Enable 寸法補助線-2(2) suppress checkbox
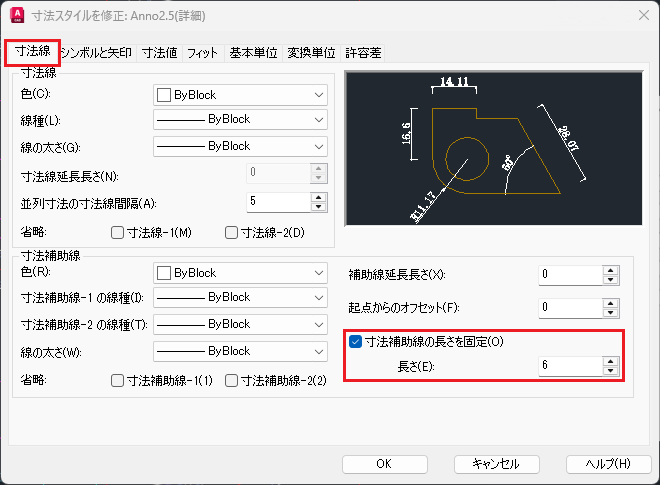The width and height of the screenshot is (660, 485). click(232, 380)
